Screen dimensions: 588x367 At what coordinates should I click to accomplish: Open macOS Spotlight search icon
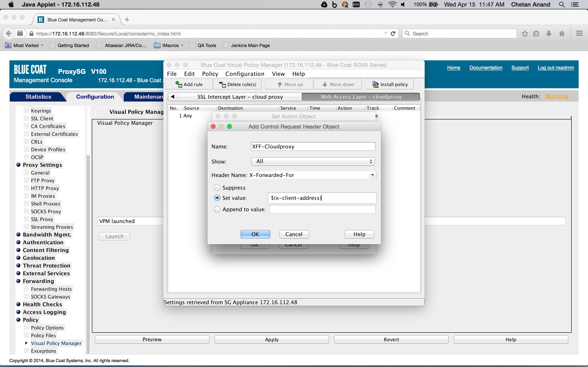pos(561,4)
